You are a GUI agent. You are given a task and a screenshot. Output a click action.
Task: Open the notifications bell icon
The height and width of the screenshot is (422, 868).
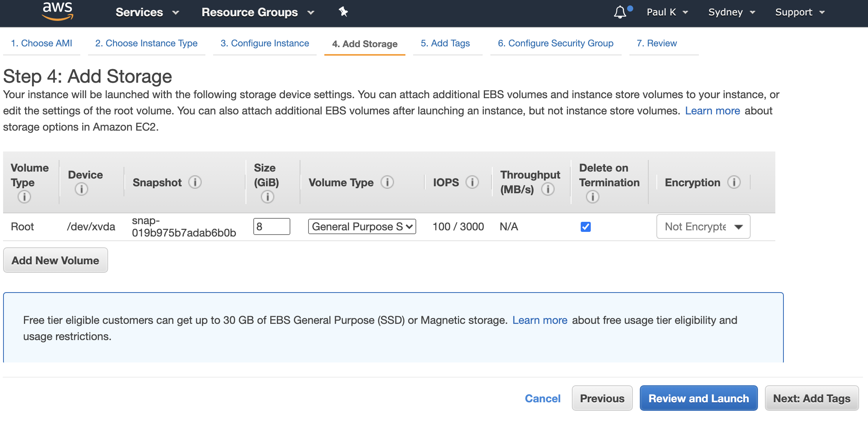[620, 12]
